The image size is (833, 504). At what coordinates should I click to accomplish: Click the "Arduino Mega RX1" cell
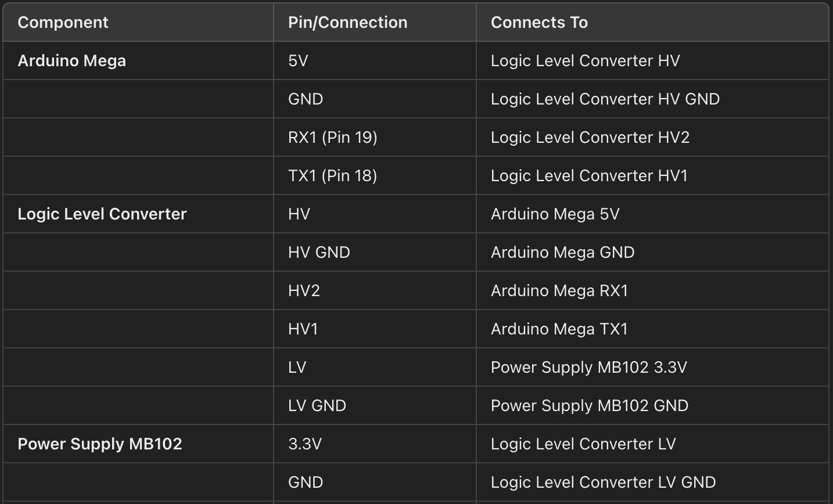[559, 291]
